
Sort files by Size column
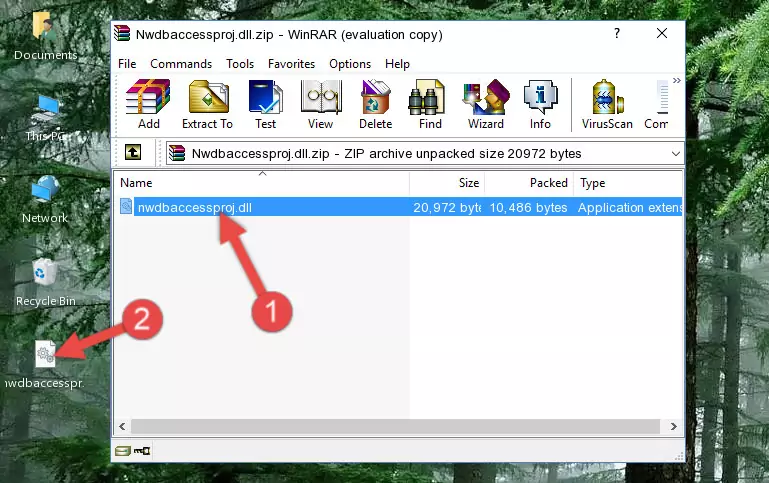click(447, 182)
